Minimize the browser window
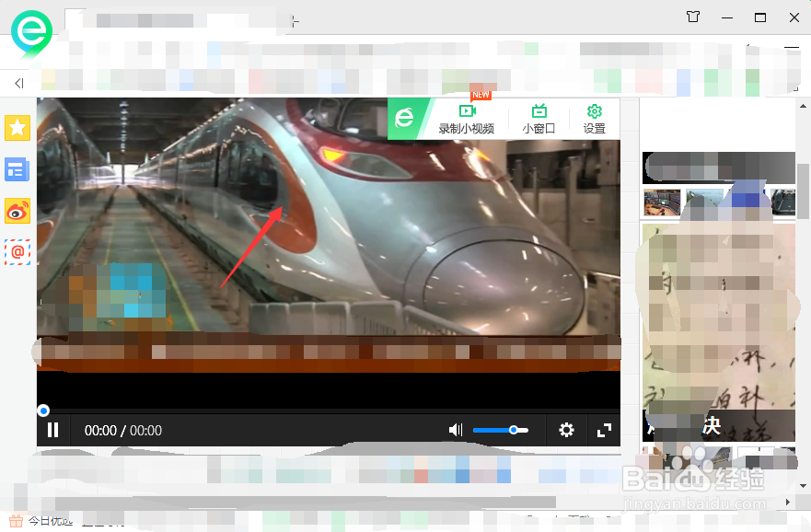The image size is (811, 532). pyautogui.click(x=727, y=17)
